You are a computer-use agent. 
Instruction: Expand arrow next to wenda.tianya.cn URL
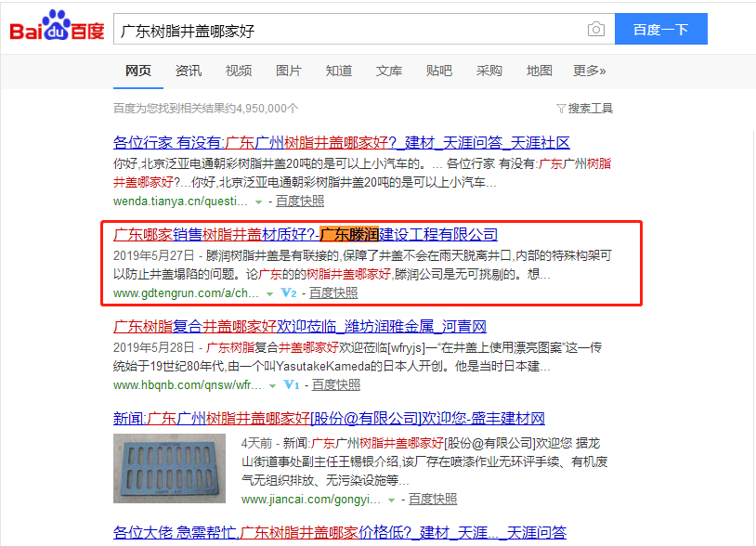pyautogui.click(x=259, y=201)
